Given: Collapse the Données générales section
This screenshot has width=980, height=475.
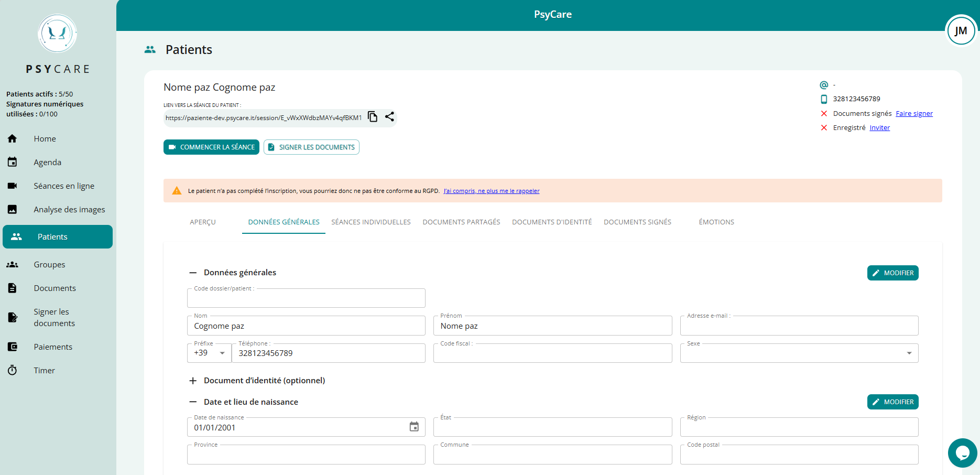Looking at the screenshot, I should click(x=193, y=273).
